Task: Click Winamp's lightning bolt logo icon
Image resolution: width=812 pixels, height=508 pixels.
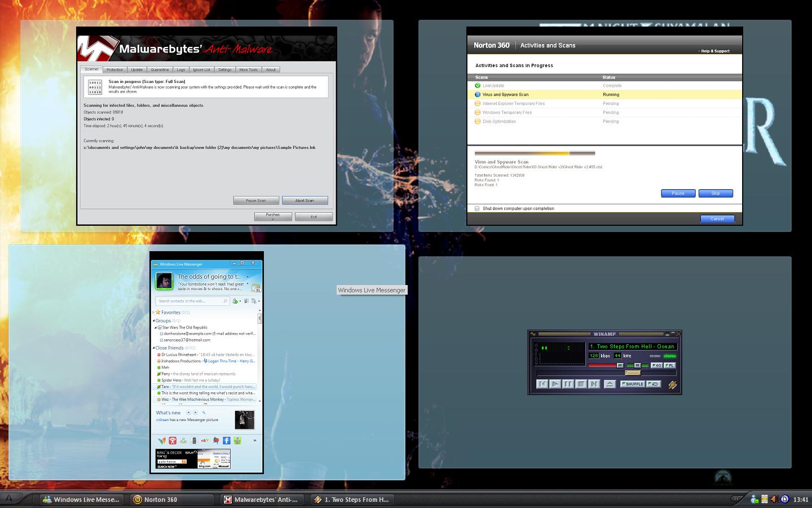Action: click(x=672, y=385)
